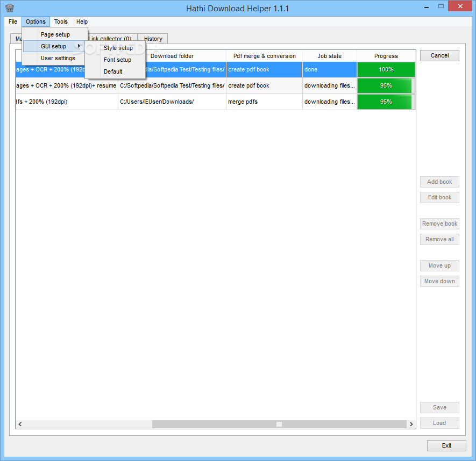Click the Exit button
The height and width of the screenshot is (461, 476).
[446, 445]
